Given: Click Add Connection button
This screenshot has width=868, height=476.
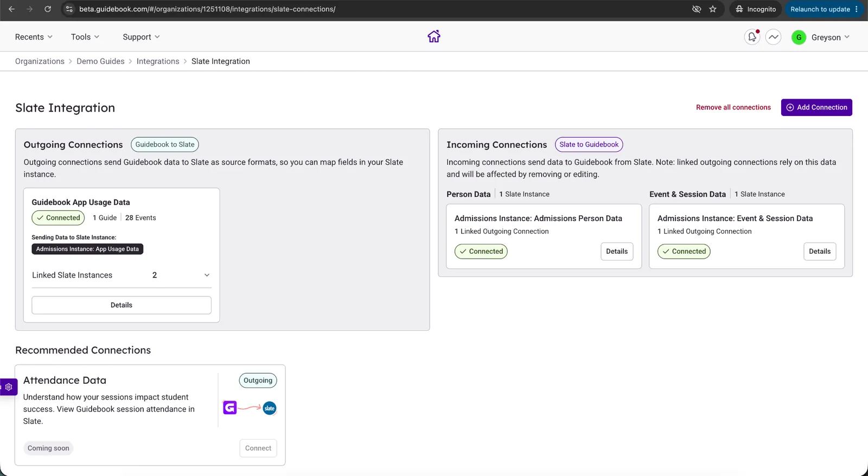Looking at the screenshot, I should pos(816,107).
